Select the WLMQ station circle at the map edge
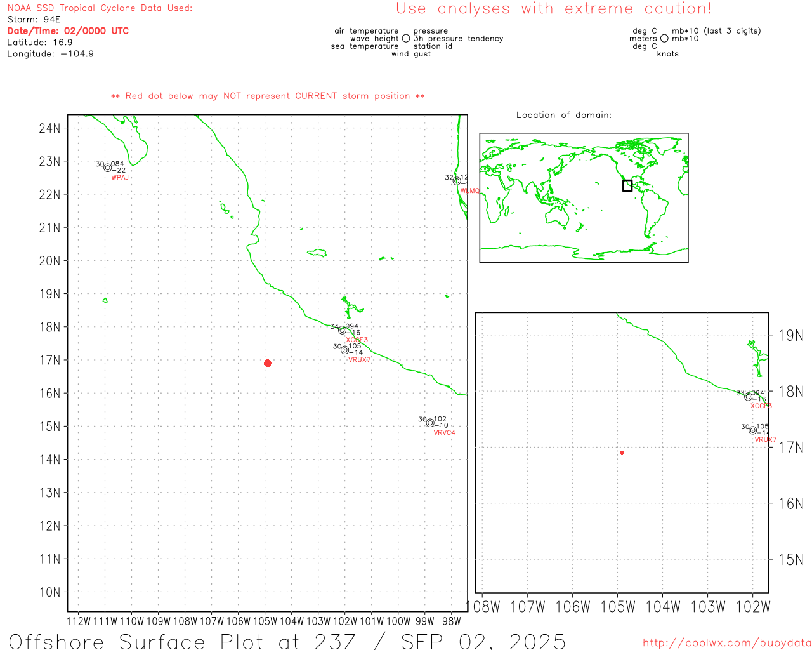This screenshot has width=812, height=650. point(457,181)
